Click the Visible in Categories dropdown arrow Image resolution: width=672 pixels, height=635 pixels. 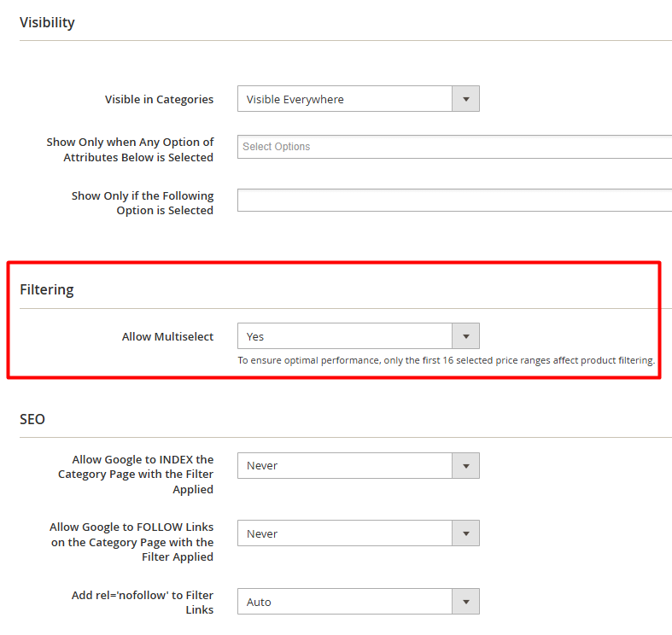coord(466,99)
